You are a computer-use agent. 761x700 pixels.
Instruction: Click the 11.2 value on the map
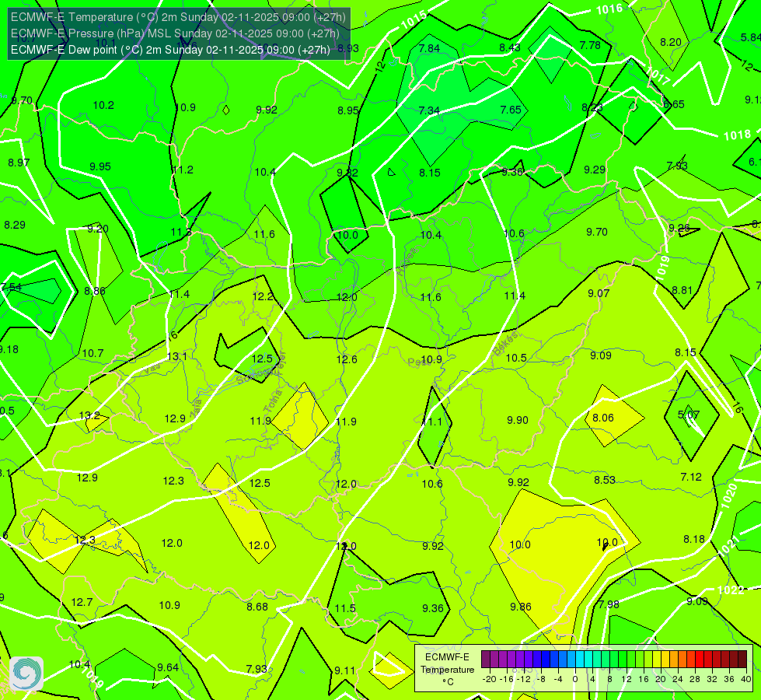point(183,170)
